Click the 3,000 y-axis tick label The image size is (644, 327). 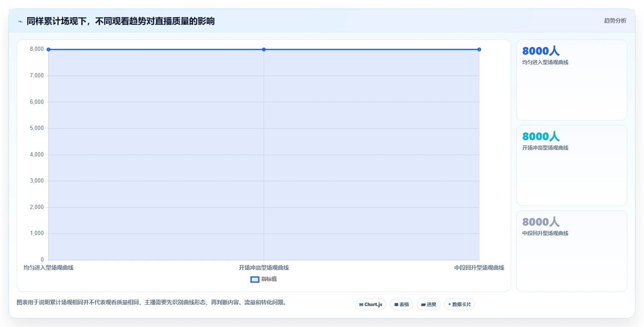[37, 181]
